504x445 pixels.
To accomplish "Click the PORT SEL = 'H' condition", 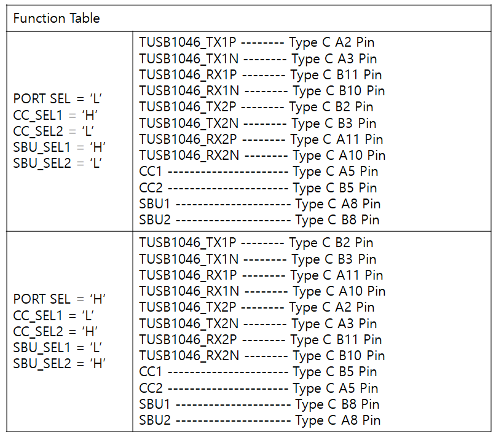I will click(x=60, y=299).
